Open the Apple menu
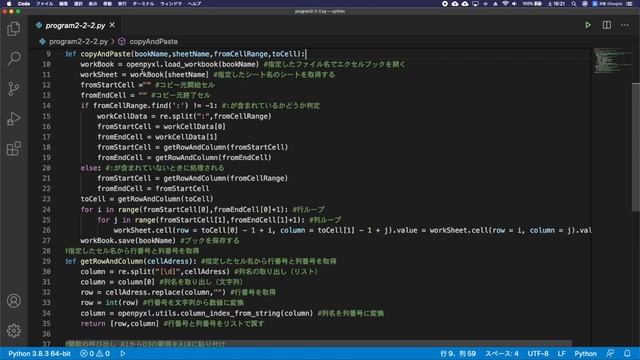The image size is (640, 360). click(9, 4)
